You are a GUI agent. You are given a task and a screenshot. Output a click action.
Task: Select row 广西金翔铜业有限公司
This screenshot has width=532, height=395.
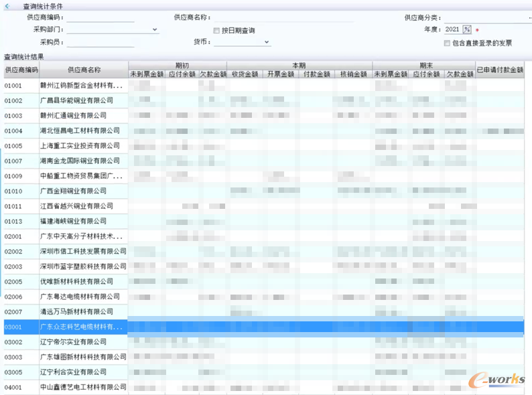click(x=264, y=191)
